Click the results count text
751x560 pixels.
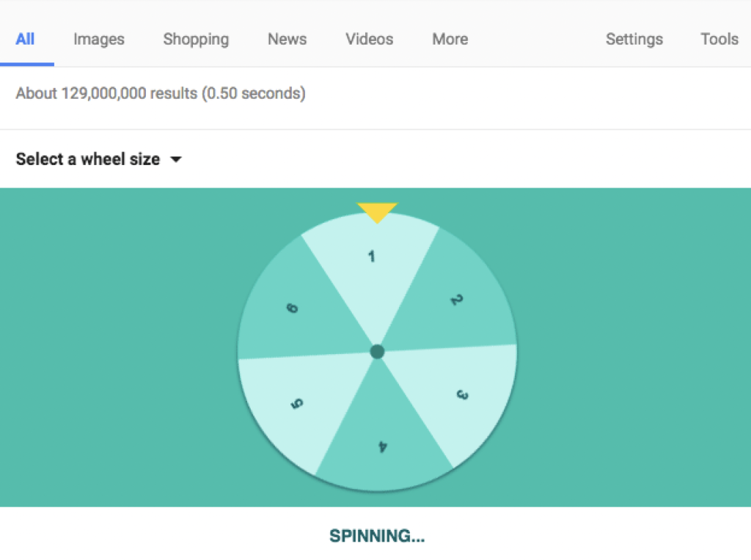(161, 94)
